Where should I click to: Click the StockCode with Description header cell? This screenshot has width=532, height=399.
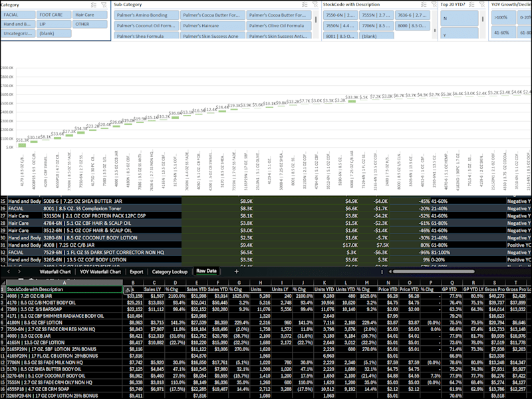coord(65,289)
